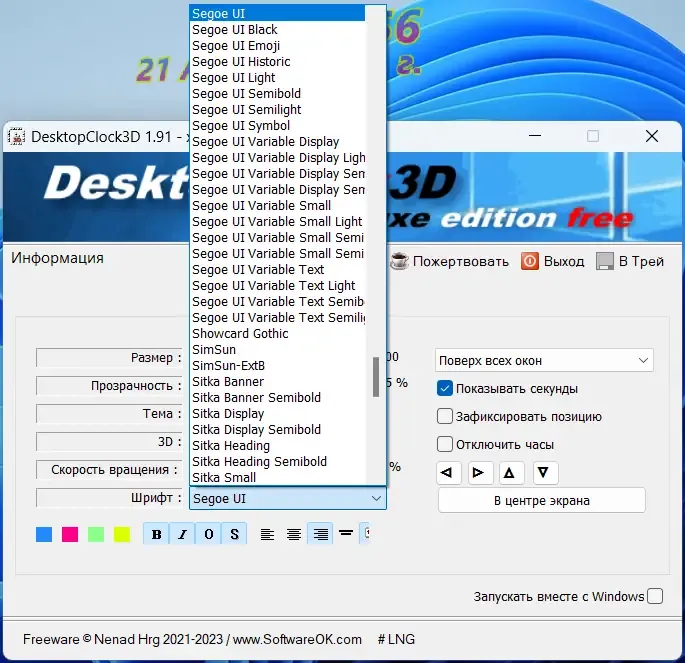Click the Размер label field

[109, 358]
